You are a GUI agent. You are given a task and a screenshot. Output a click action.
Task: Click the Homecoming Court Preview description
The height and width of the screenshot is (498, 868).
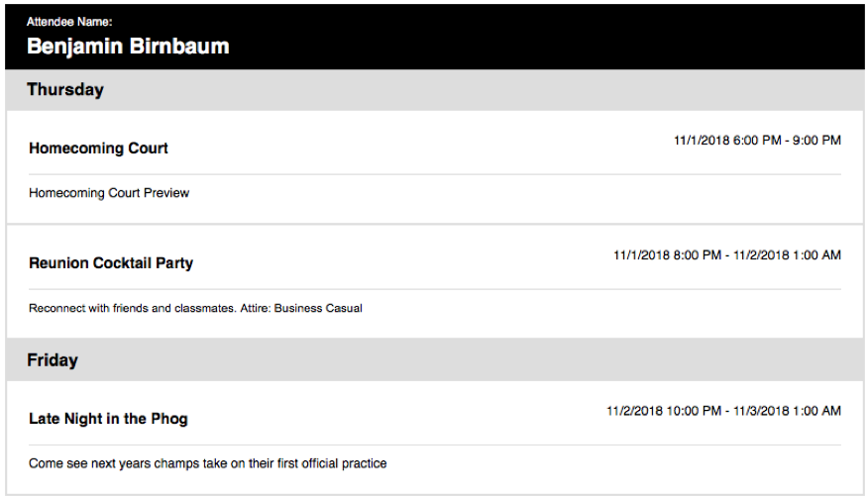(109, 192)
